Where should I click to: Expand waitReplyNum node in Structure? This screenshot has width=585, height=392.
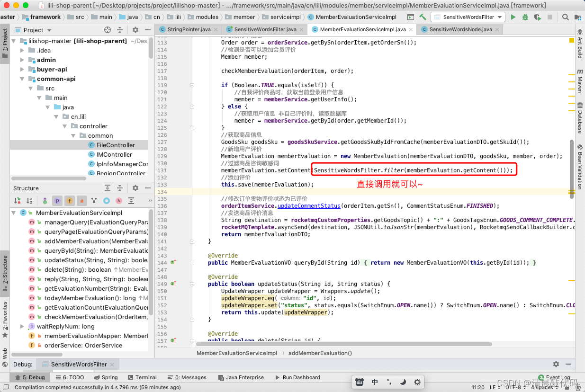click(x=22, y=327)
